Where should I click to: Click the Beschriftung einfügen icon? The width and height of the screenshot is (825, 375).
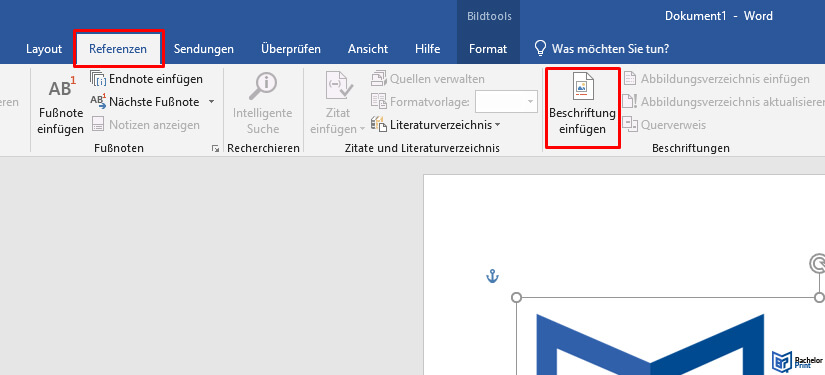[x=582, y=87]
